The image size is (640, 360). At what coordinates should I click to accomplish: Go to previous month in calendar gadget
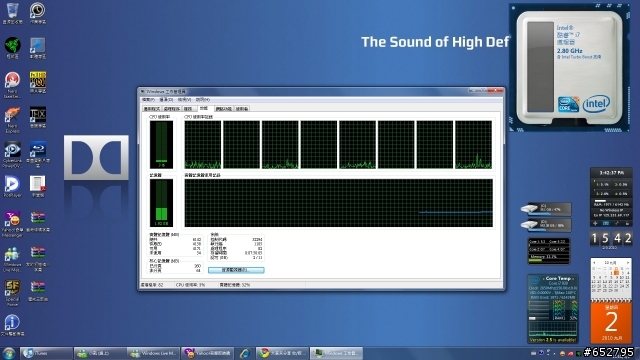tap(594, 262)
